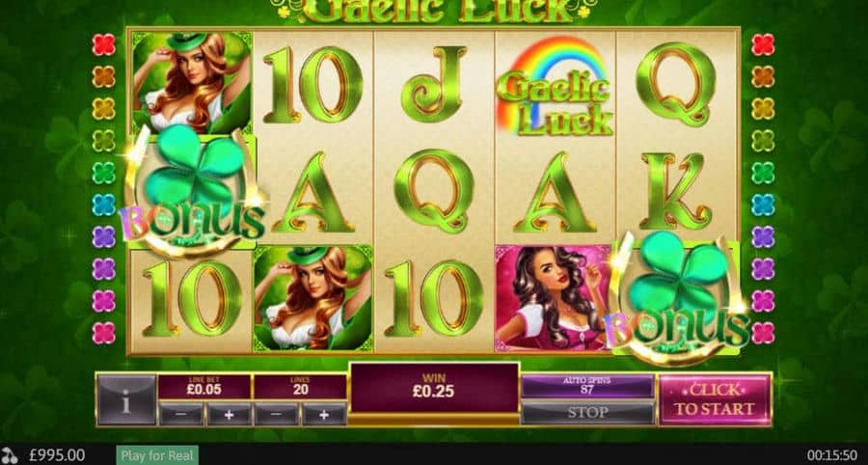Image resolution: width=868 pixels, height=465 pixels.
Task: Select the red payline clover on left
Action: pyautogui.click(x=103, y=44)
